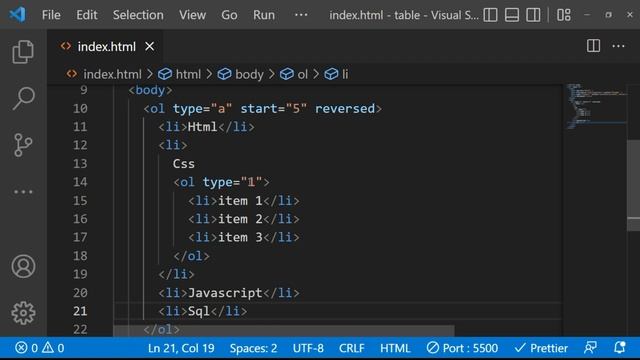Viewport: 640px width, 360px height.
Task: Click Port : 5500 Live Server status
Action: 462,348
